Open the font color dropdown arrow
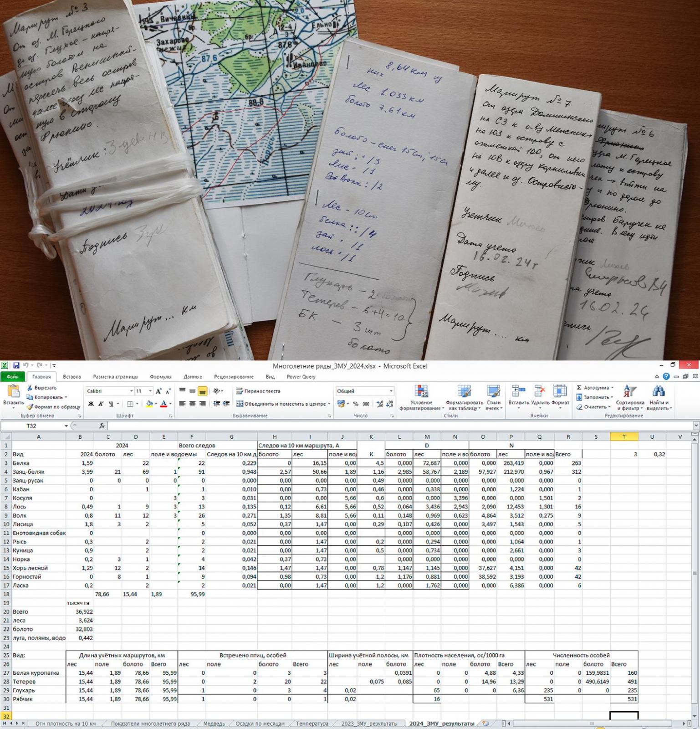This screenshot has width=700, height=729. coord(170,404)
